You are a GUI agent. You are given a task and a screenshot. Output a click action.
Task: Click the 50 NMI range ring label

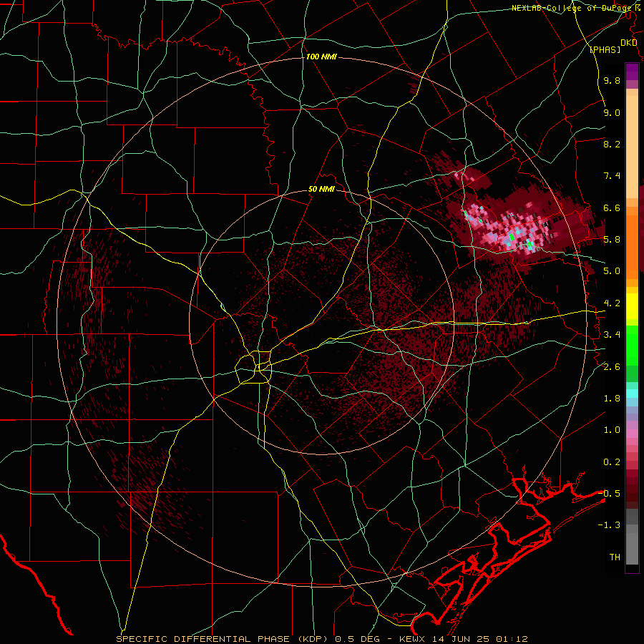point(321,190)
